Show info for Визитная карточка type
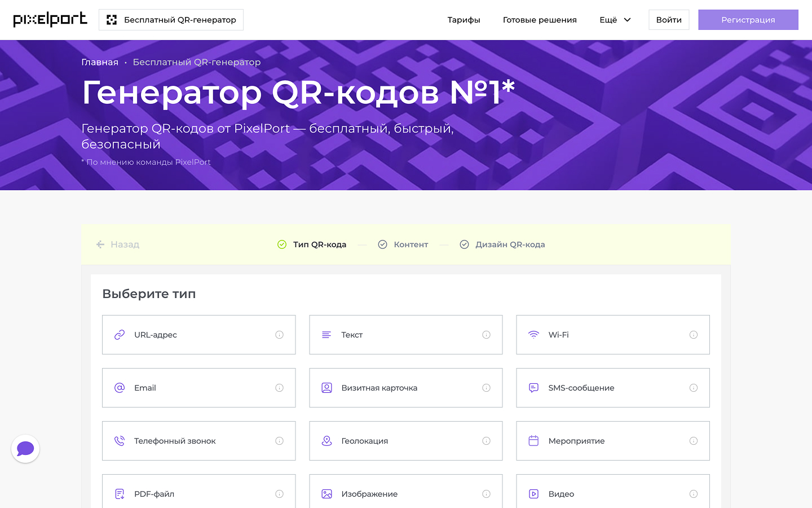This screenshot has height=508, width=812. [x=486, y=388]
